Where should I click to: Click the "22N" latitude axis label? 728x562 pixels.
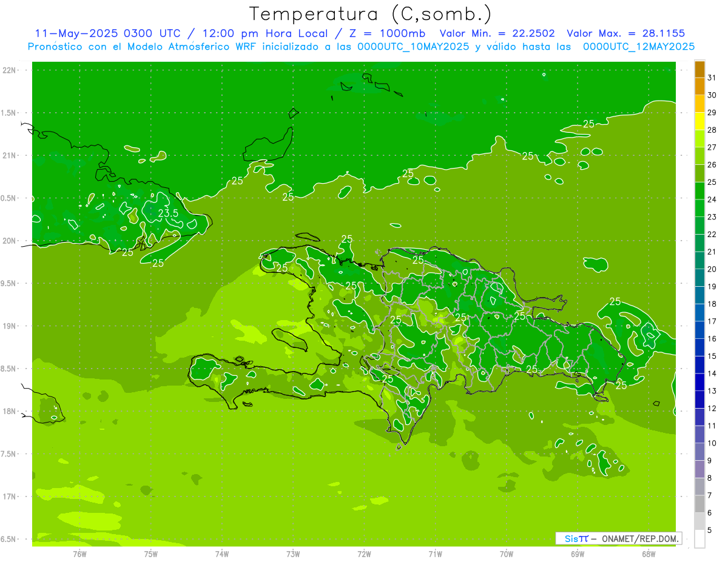[10, 70]
